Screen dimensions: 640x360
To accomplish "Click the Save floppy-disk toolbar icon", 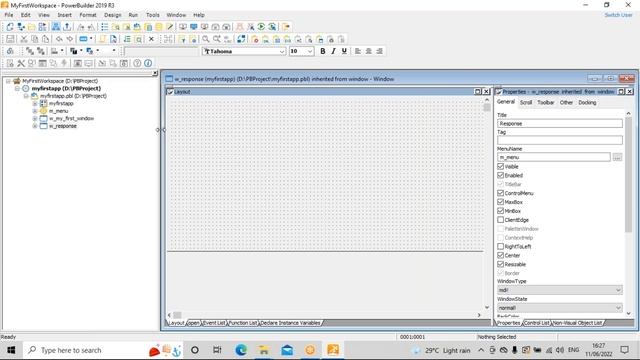I will tap(10, 39).
